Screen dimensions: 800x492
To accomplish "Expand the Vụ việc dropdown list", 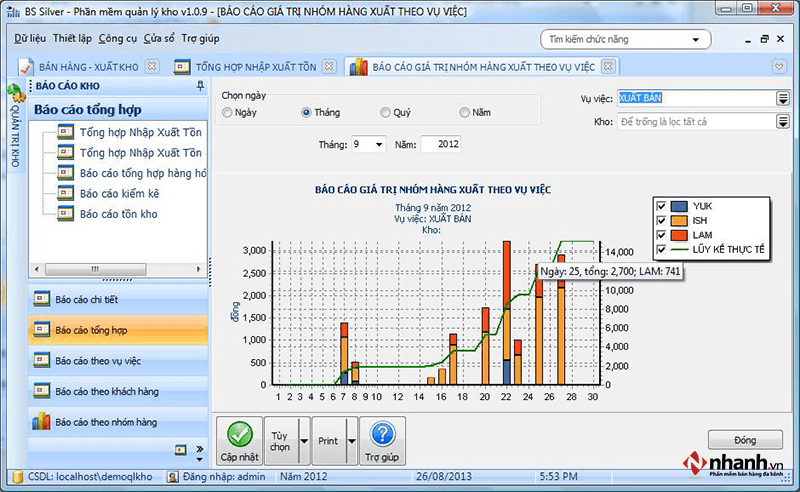I will [783, 98].
